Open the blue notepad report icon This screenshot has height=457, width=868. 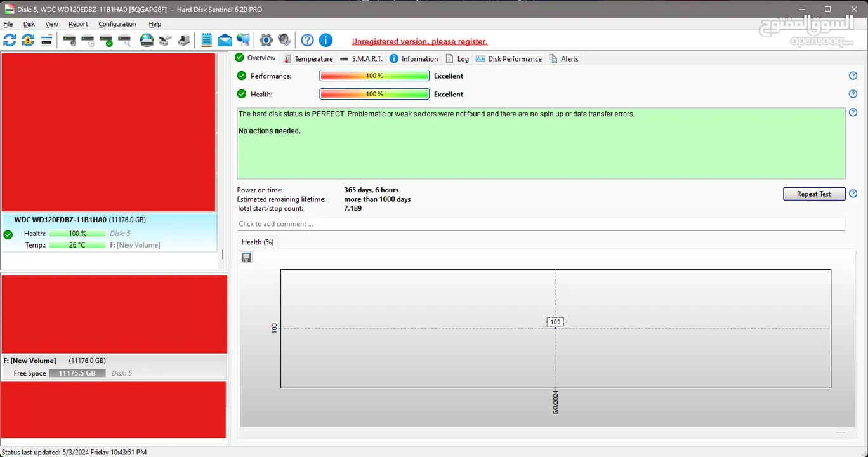pos(206,41)
